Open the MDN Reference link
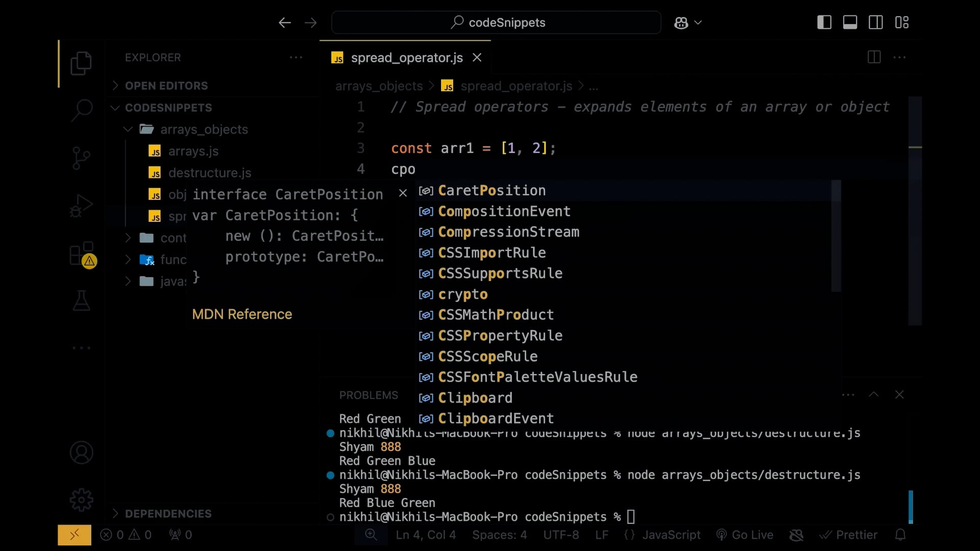This screenshot has height=551, width=980. pyautogui.click(x=242, y=314)
